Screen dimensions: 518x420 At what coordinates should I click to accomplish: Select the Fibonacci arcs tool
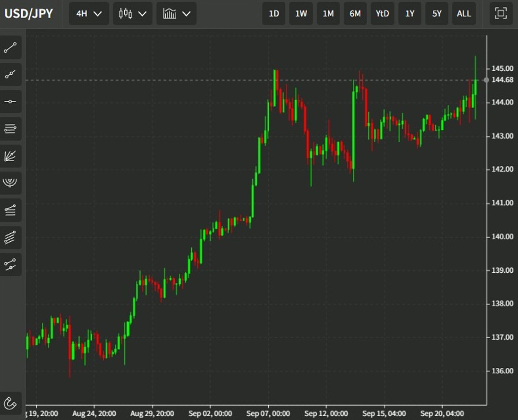coord(11,183)
